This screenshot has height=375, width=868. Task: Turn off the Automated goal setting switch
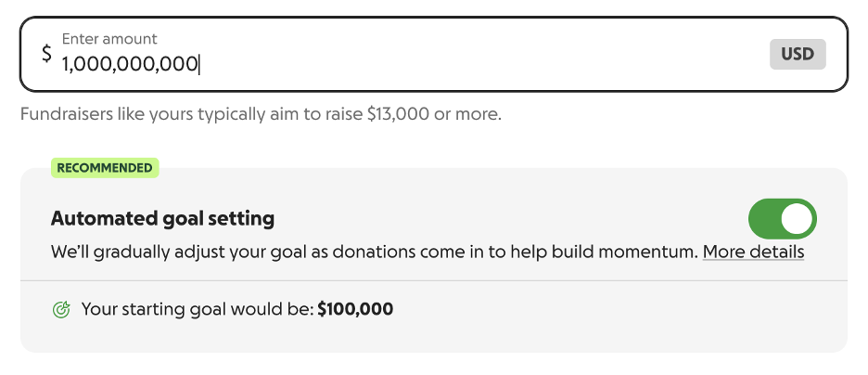pyautogui.click(x=782, y=219)
